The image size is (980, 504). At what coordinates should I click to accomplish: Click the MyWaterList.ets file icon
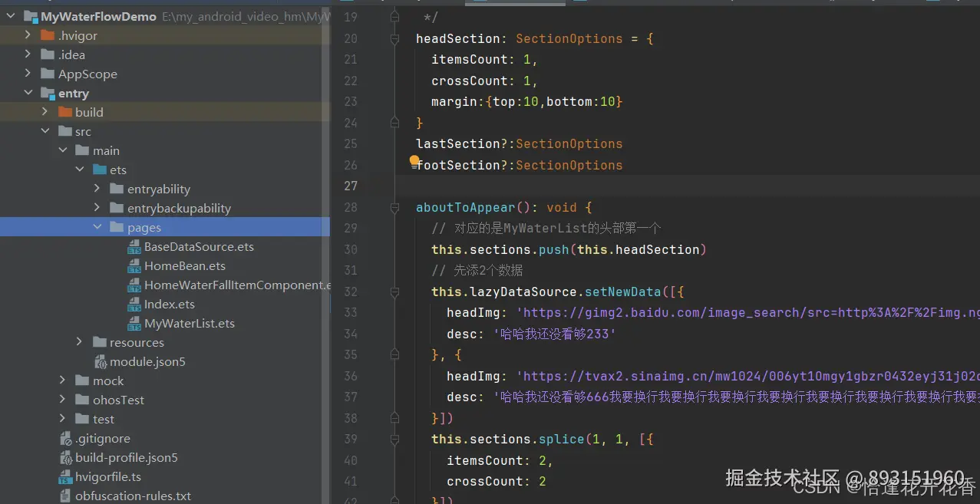[x=134, y=324]
